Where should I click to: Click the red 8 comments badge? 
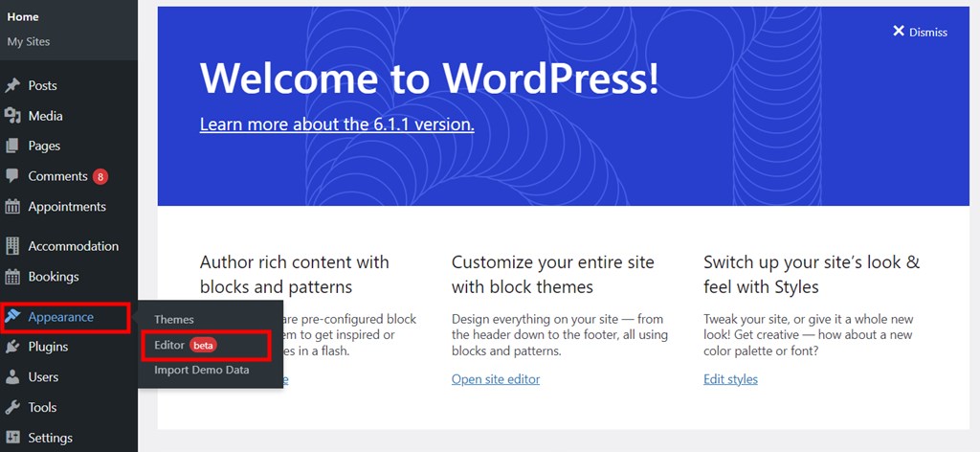tap(100, 177)
